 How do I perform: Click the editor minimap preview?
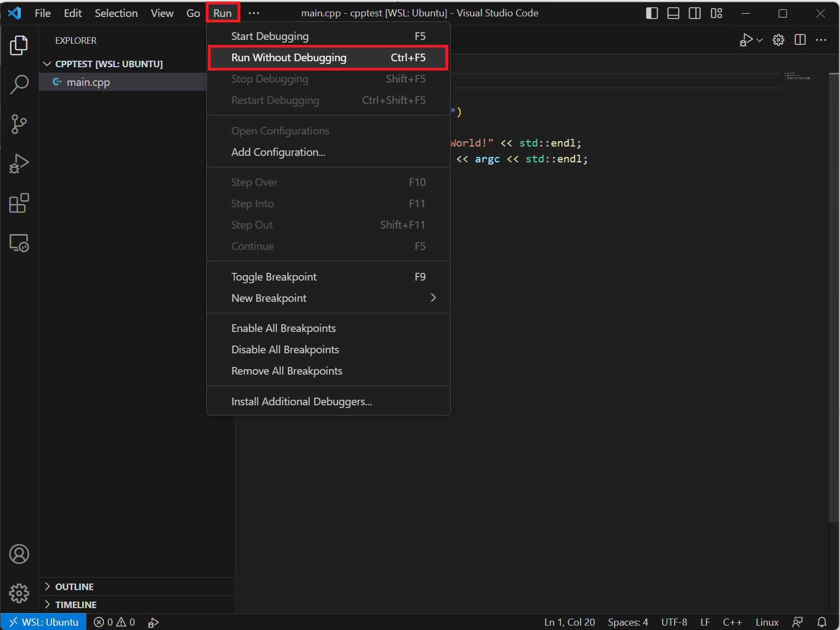coord(797,77)
